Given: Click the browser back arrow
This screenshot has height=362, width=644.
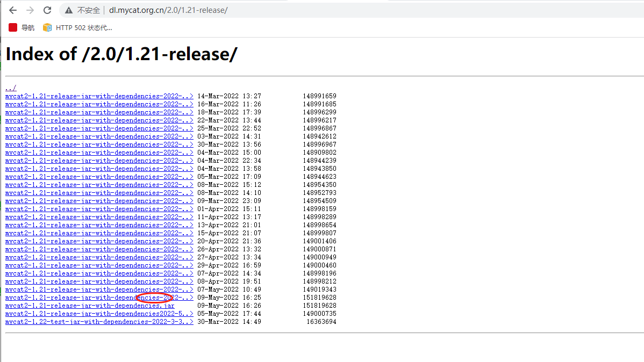Looking at the screenshot, I should pos(12,10).
